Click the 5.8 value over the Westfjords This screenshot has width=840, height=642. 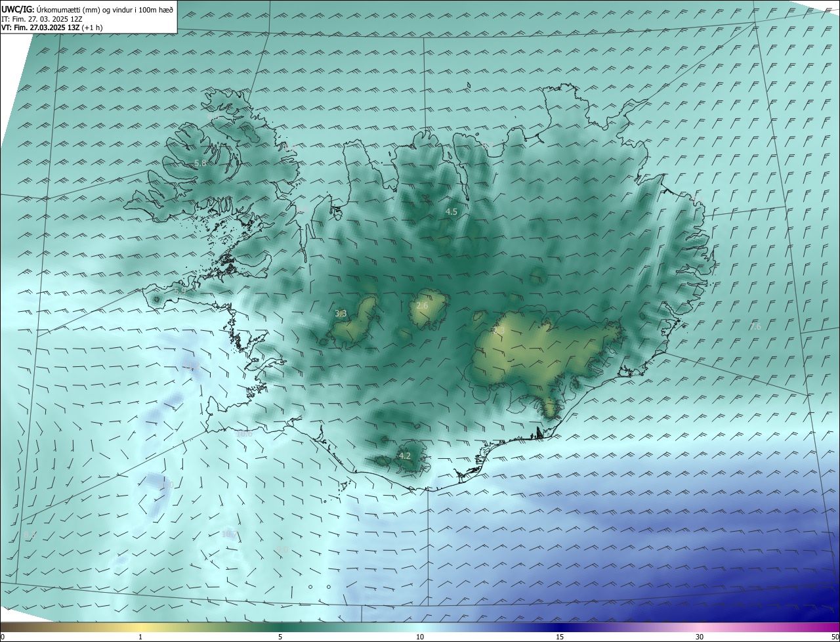(x=201, y=163)
